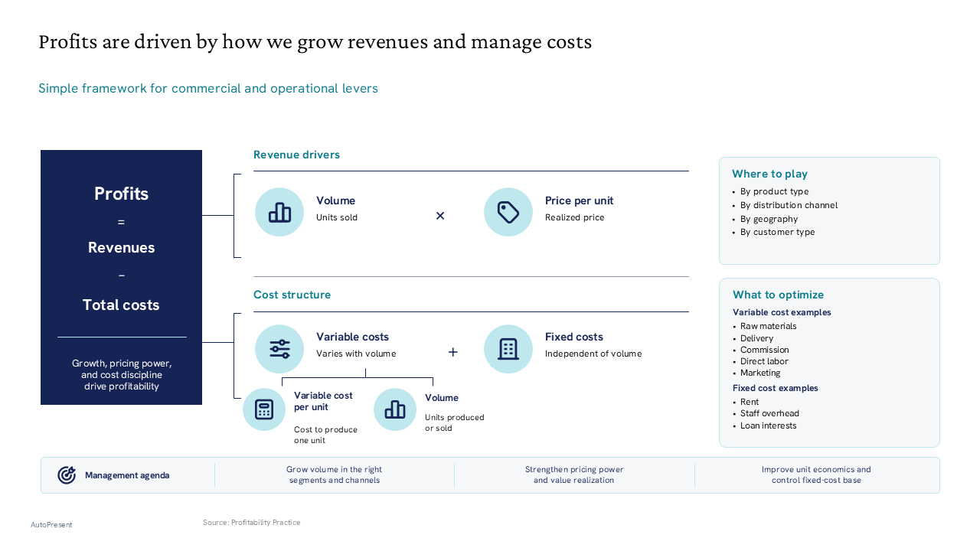The image size is (980, 551).
Task: Click the 'Growth, pricing power' caption text
Action: (x=122, y=375)
